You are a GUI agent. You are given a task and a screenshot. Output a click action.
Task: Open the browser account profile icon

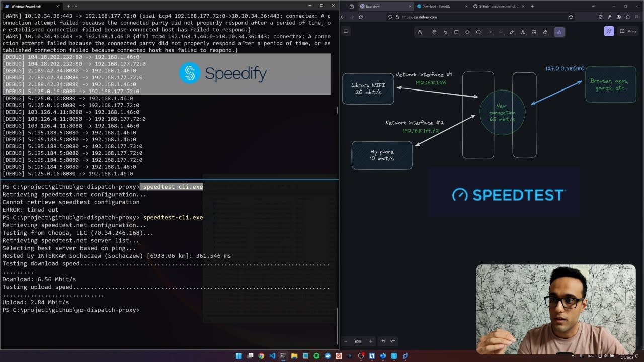point(619,17)
